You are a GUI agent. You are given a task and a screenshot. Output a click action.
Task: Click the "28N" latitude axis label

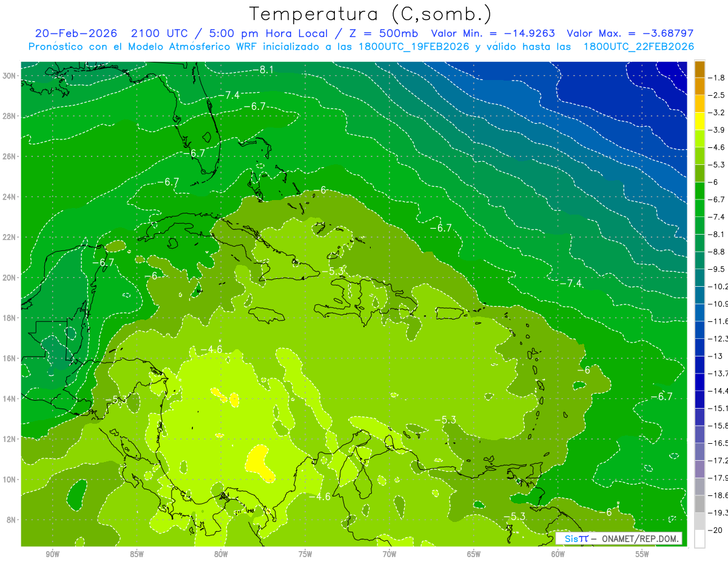coord(10,116)
